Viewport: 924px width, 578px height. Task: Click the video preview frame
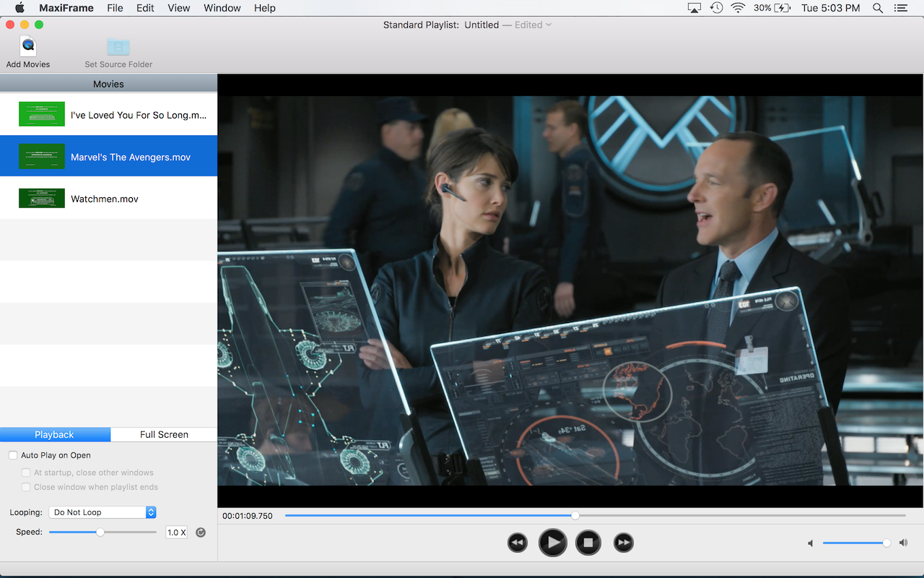(570, 290)
